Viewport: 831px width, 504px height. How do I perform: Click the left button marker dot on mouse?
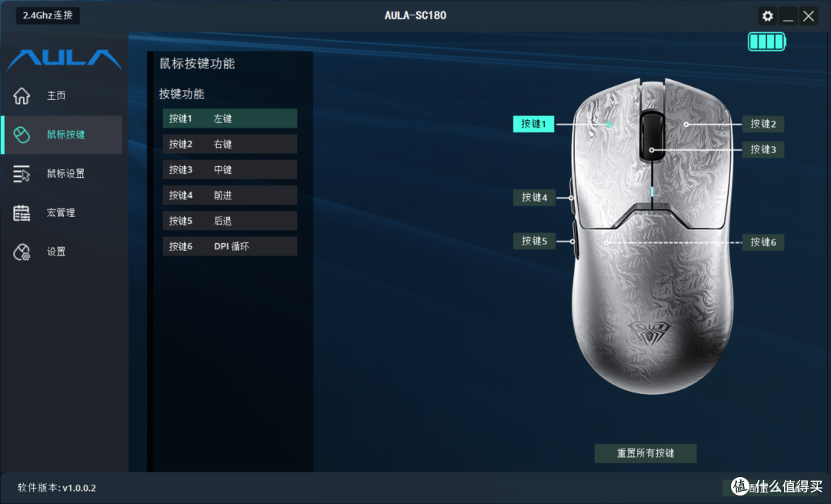[609, 125]
